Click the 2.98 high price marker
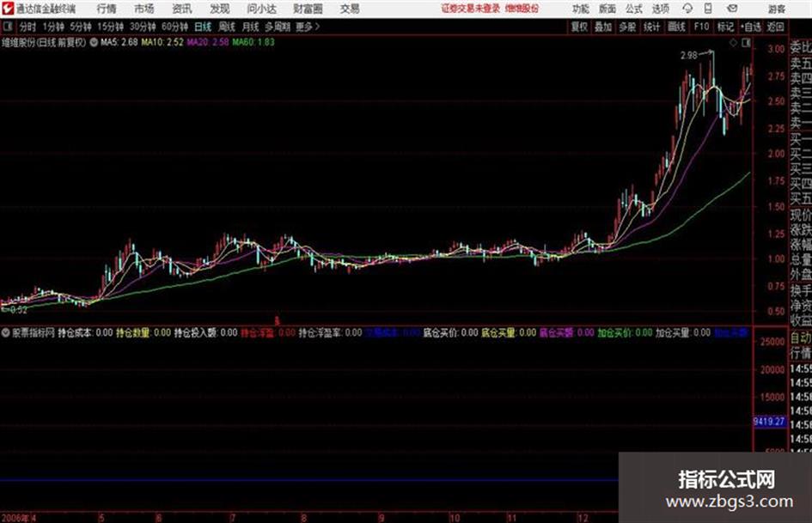The width and height of the screenshot is (812, 523). (689, 56)
